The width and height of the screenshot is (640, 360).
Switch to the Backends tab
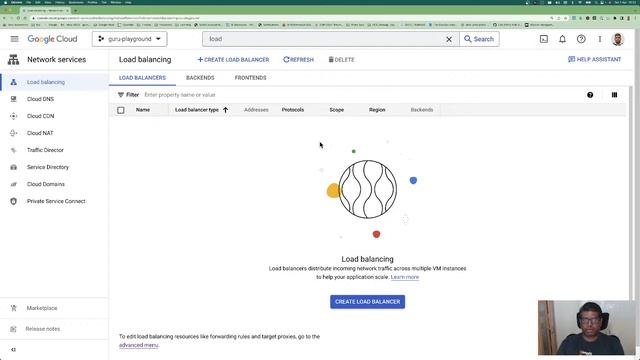[200, 78]
